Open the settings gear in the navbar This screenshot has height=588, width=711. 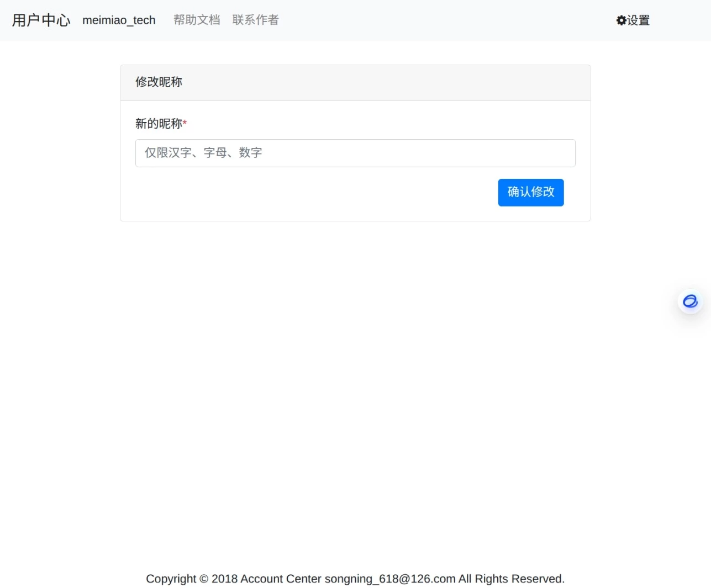[621, 20]
